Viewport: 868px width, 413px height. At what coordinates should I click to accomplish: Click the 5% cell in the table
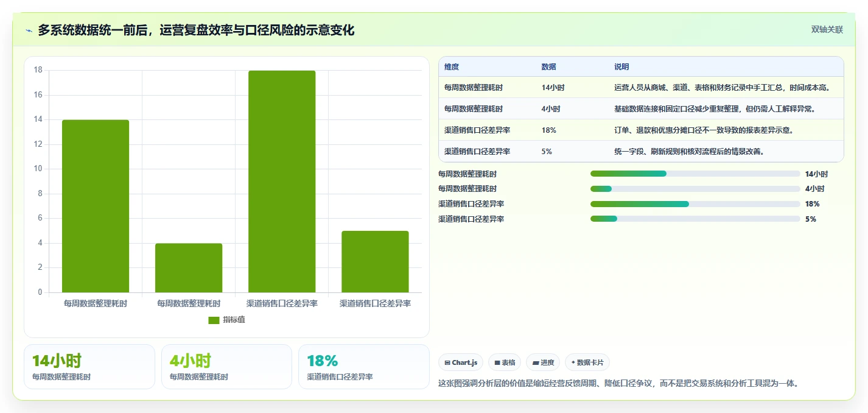547,151
